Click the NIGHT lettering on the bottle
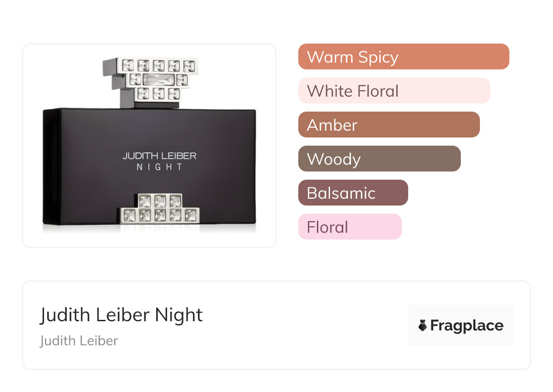Image resolution: width=553 pixels, height=392 pixels. tap(159, 167)
